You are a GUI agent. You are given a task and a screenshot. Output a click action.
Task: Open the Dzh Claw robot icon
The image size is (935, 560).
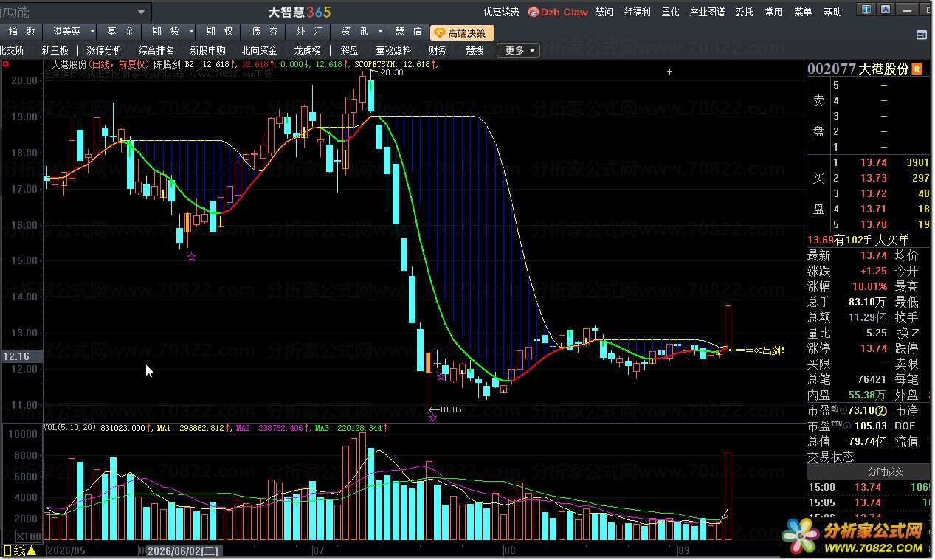pos(534,12)
